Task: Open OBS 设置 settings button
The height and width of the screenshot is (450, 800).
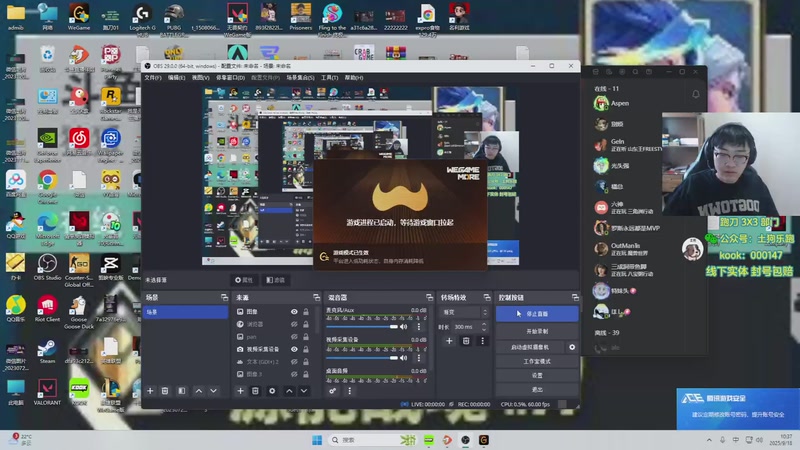Action: [x=537, y=375]
